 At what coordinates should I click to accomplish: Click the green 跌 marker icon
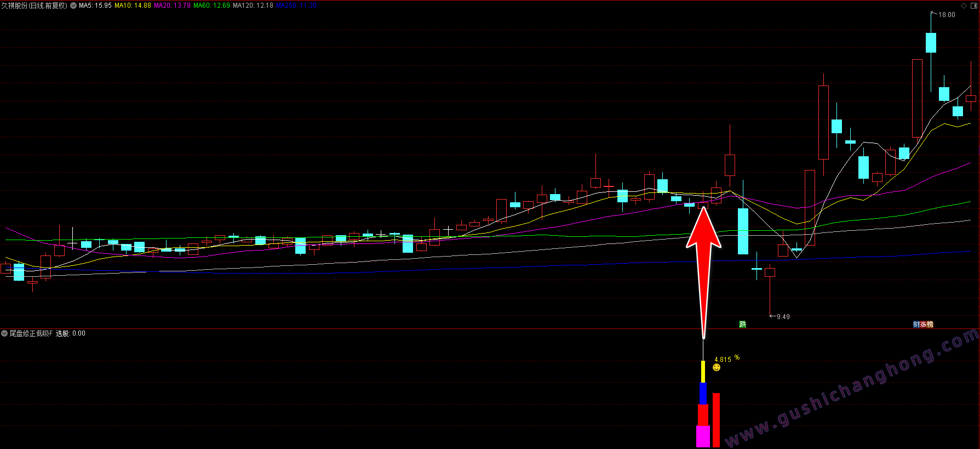(743, 324)
